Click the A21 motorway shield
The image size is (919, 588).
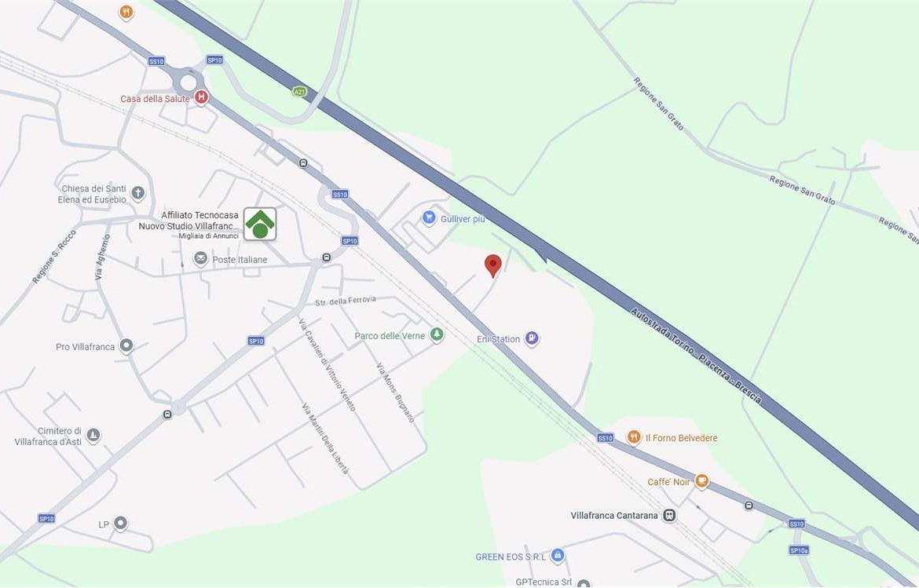coord(299,91)
